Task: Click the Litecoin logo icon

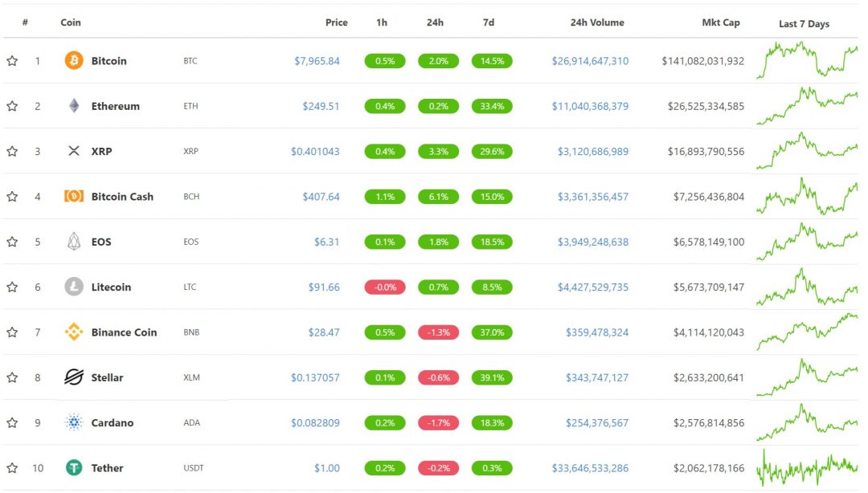Action: pos(74,287)
